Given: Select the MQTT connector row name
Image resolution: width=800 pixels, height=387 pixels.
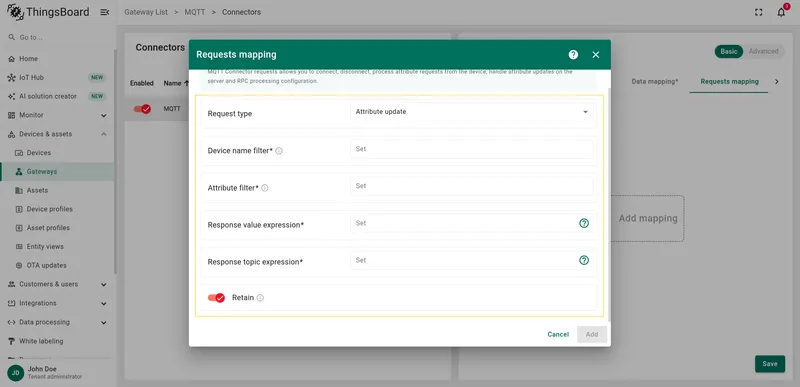Looking at the screenshot, I should tap(172, 109).
